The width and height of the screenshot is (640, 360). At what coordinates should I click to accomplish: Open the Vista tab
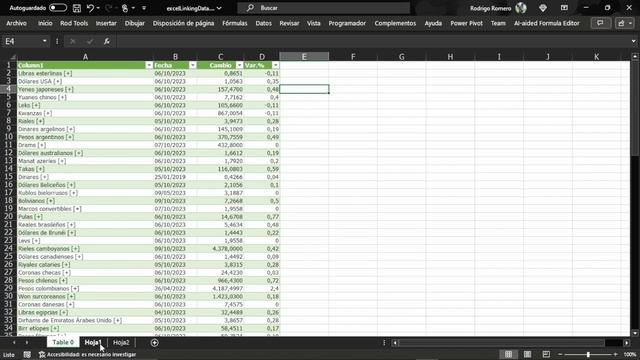[313, 23]
